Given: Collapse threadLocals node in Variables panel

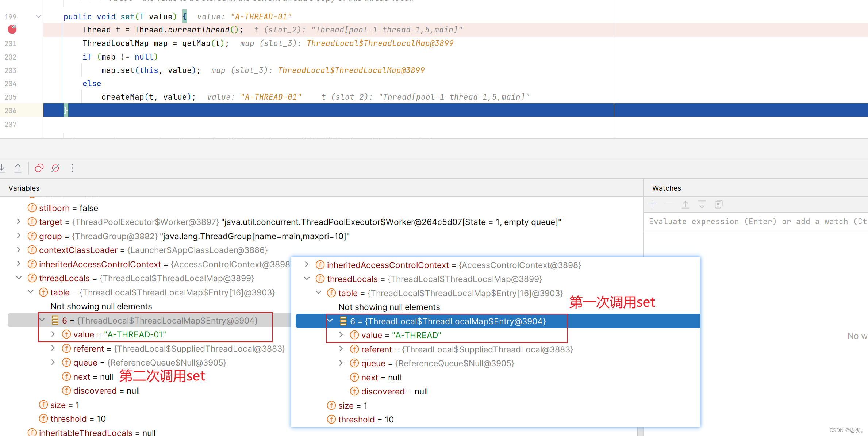Looking at the screenshot, I should point(19,278).
